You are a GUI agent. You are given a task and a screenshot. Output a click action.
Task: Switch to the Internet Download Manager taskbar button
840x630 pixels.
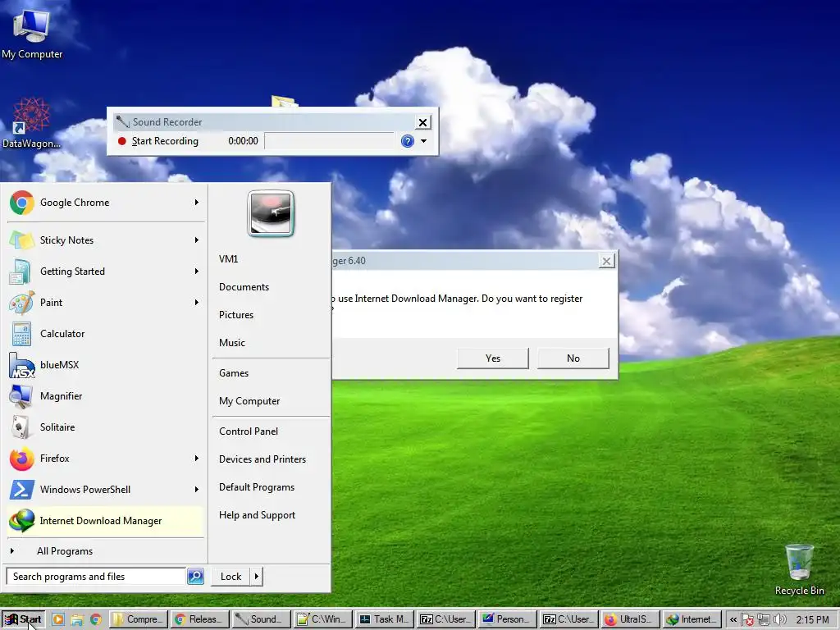pyautogui.click(x=692, y=619)
